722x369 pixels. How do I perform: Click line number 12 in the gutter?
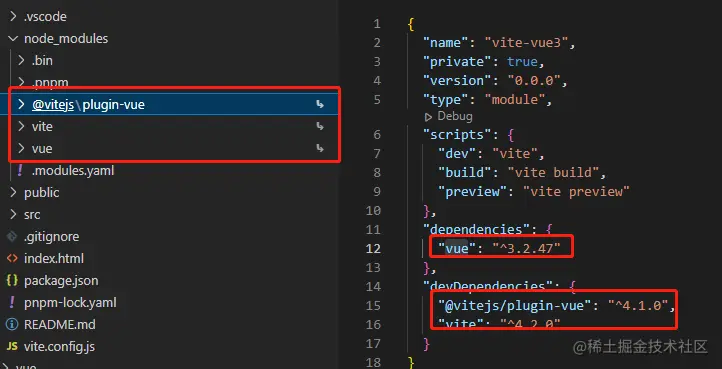[x=373, y=249]
